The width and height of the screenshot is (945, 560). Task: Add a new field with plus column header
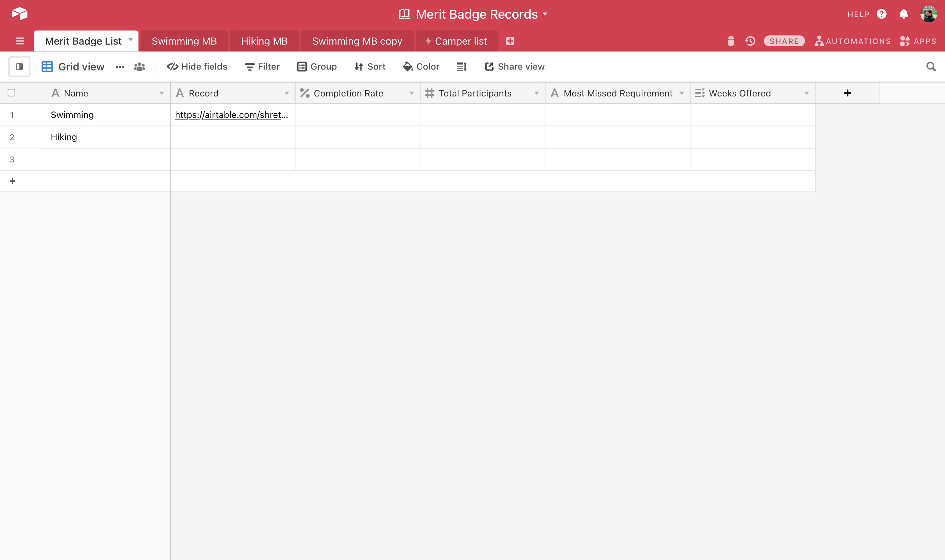(x=847, y=93)
